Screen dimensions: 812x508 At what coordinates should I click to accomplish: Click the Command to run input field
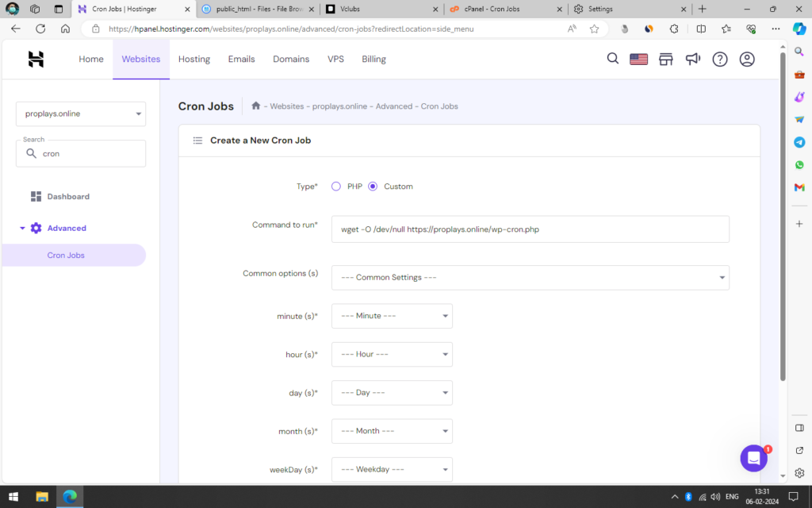click(530, 229)
